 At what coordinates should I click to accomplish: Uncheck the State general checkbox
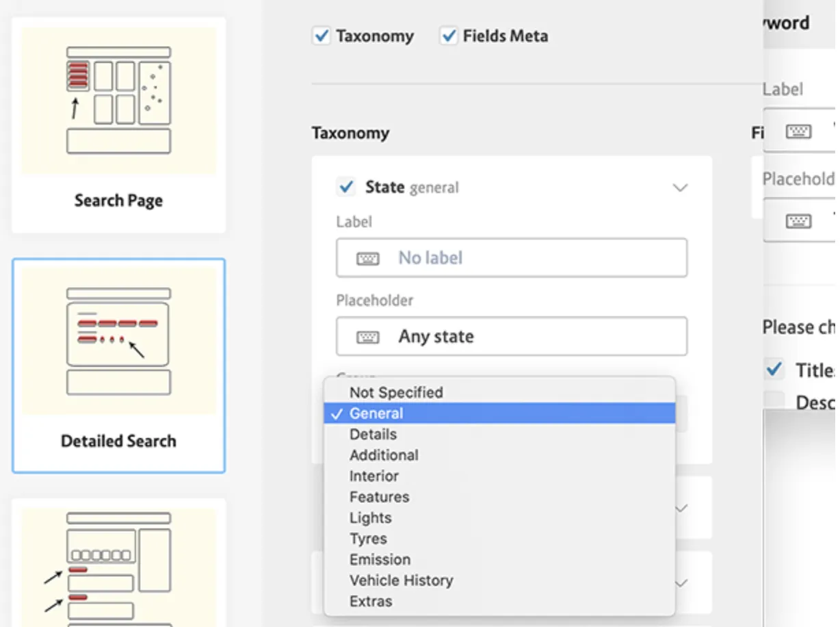point(346,186)
